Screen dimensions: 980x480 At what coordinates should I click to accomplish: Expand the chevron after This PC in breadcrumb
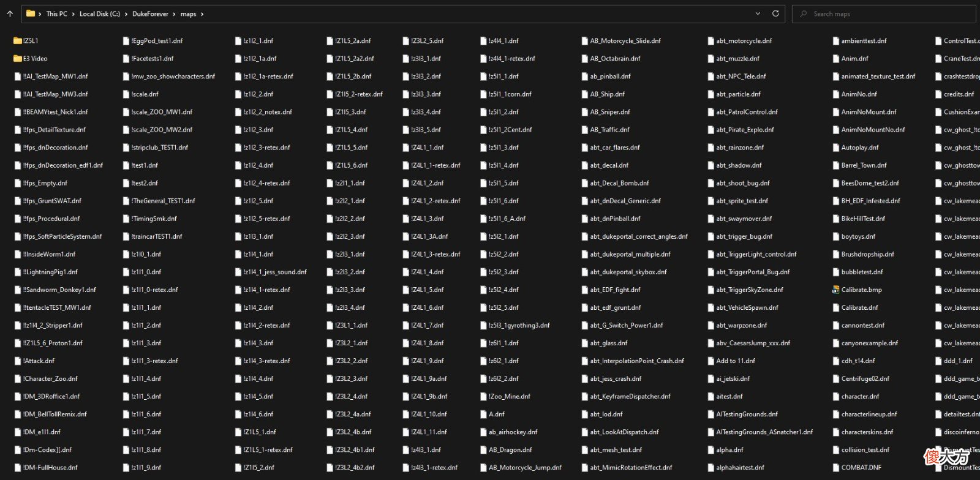click(73, 14)
